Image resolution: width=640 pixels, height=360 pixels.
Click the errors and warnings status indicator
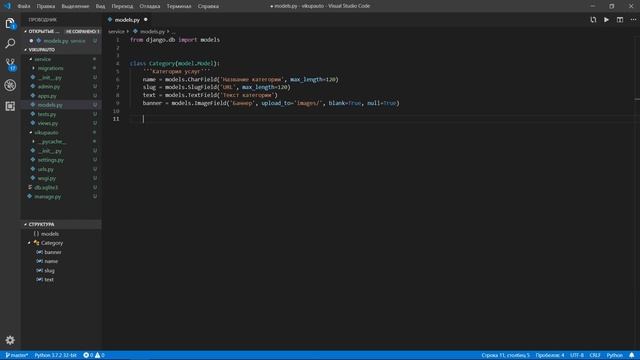94,355
